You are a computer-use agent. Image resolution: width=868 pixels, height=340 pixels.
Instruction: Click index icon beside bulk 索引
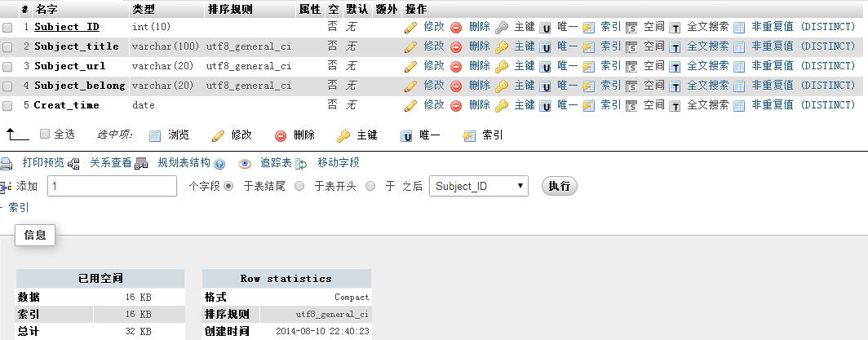[469, 136]
